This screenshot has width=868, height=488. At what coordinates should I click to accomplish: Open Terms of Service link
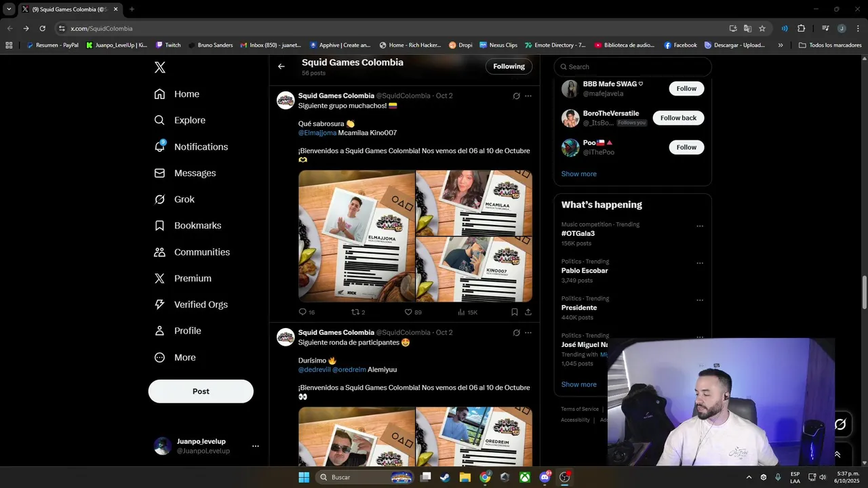pos(580,409)
